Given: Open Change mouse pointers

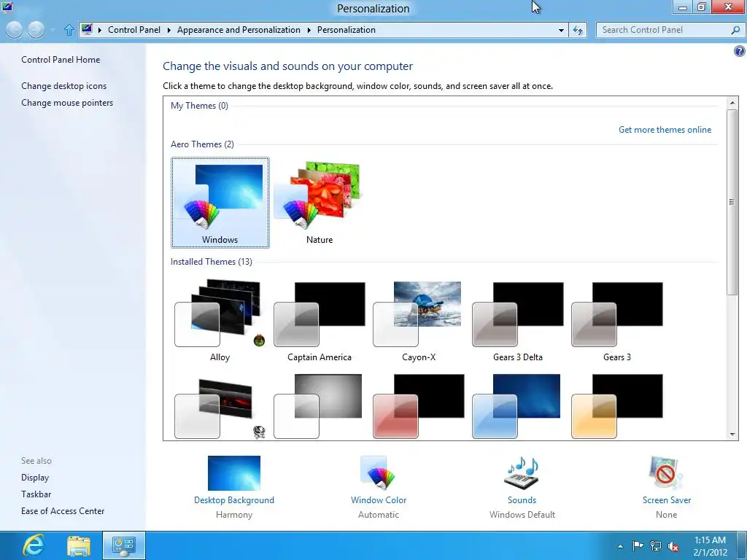Looking at the screenshot, I should 67,102.
